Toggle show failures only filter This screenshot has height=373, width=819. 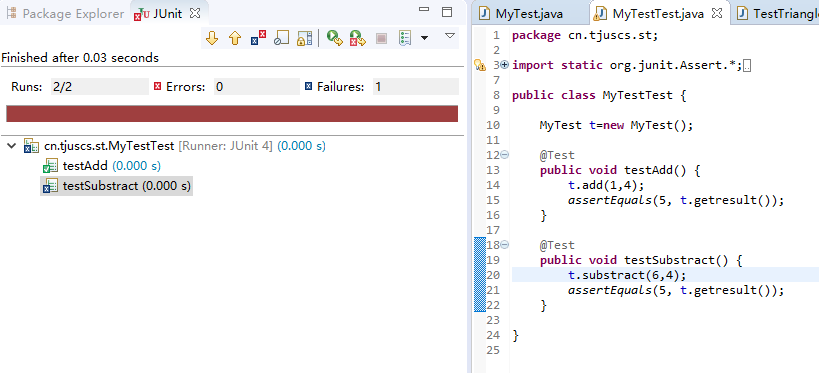[259, 38]
